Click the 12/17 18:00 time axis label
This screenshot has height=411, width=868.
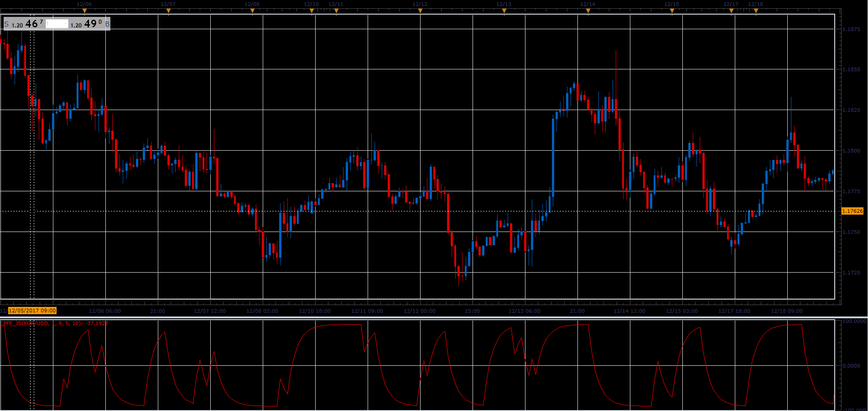click(x=734, y=311)
